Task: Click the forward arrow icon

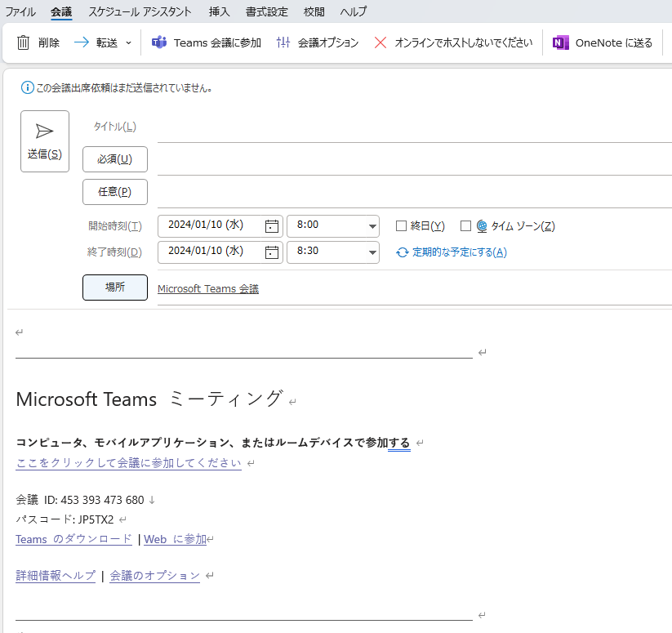Action: point(82,42)
